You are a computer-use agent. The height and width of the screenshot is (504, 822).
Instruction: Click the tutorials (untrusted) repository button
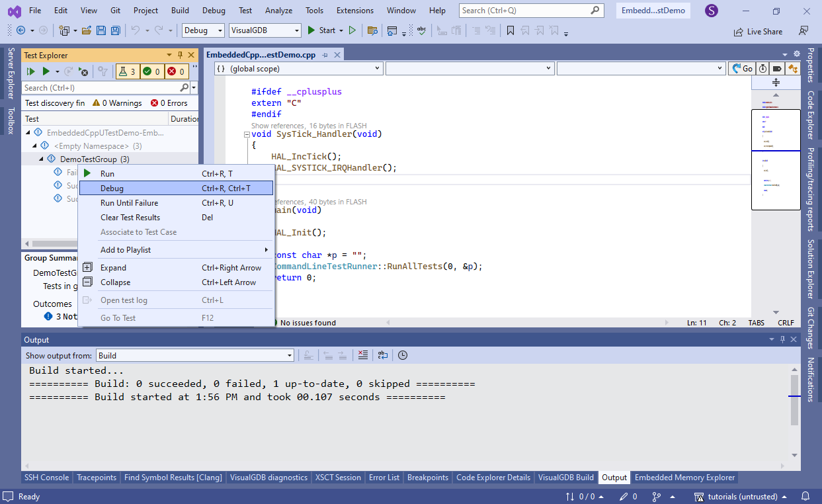741,496
